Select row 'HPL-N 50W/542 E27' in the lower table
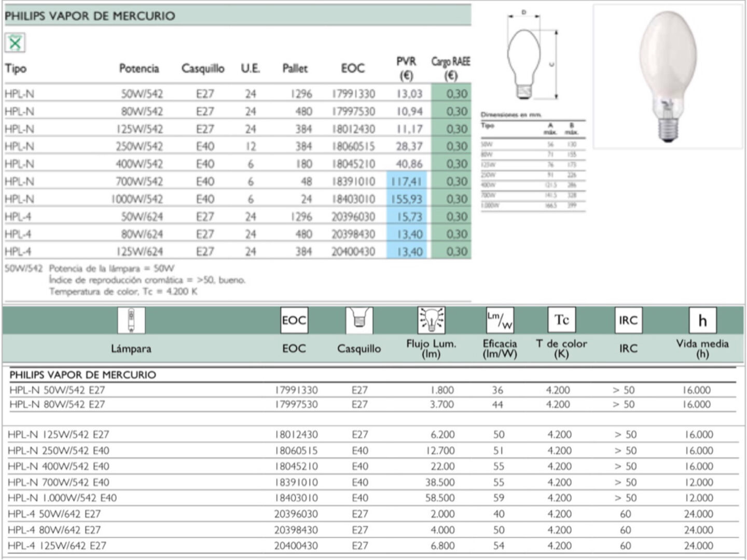Image resolution: width=747 pixels, height=560 pixels. (x=372, y=390)
